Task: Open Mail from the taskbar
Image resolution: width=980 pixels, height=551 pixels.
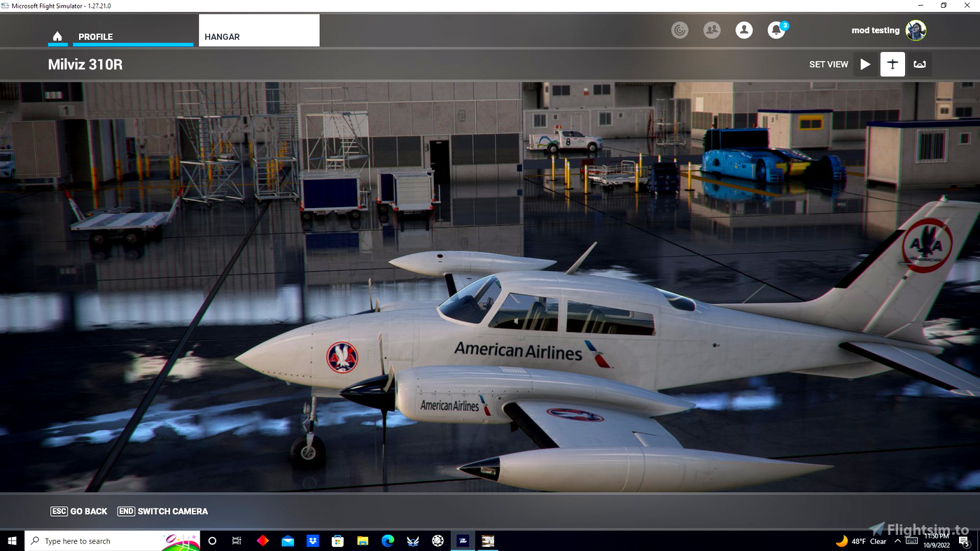Action: [x=288, y=541]
